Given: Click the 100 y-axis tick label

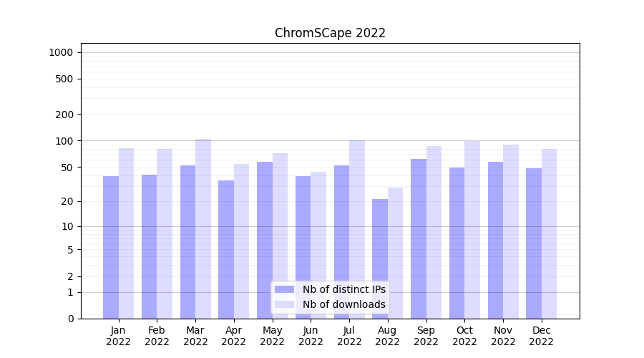Looking at the screenshot, I should 65,141.
